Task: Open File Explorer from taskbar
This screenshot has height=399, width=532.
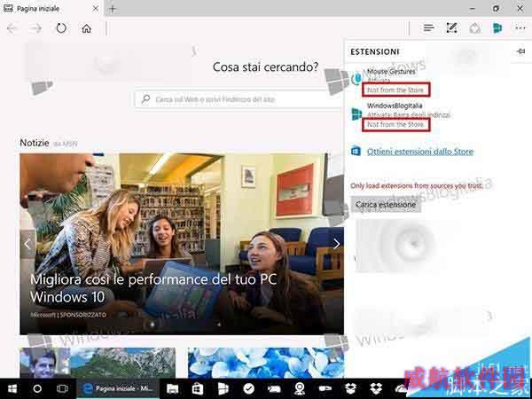Action: [x=172, y=389]
